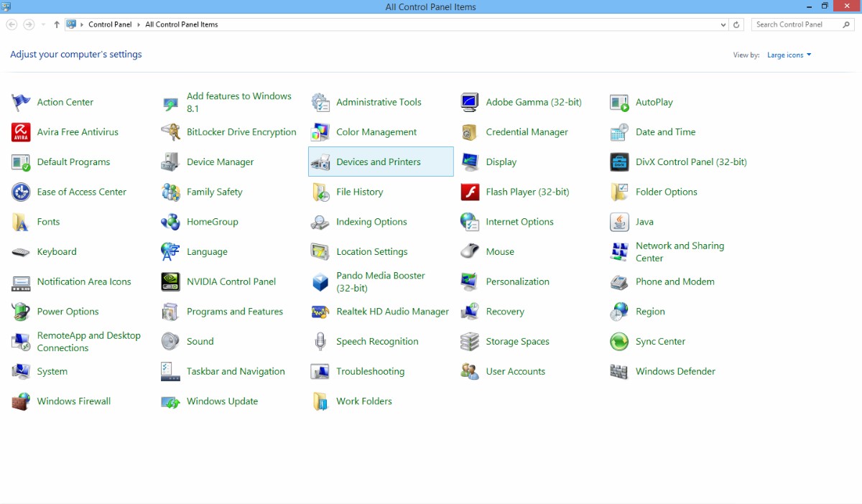Open the Sound speaker icon
Viewport: 862px width, 504px height.
pos(170,342)
